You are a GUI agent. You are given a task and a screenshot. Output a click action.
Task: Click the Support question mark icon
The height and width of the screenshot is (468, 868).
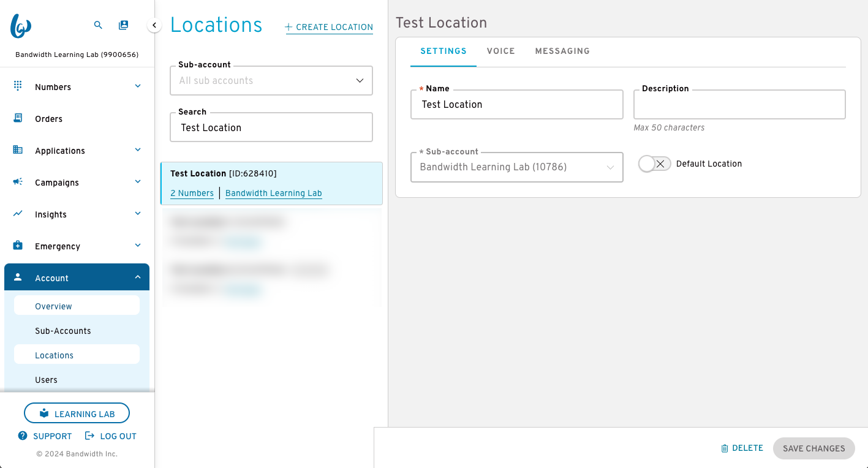point(23,436)
